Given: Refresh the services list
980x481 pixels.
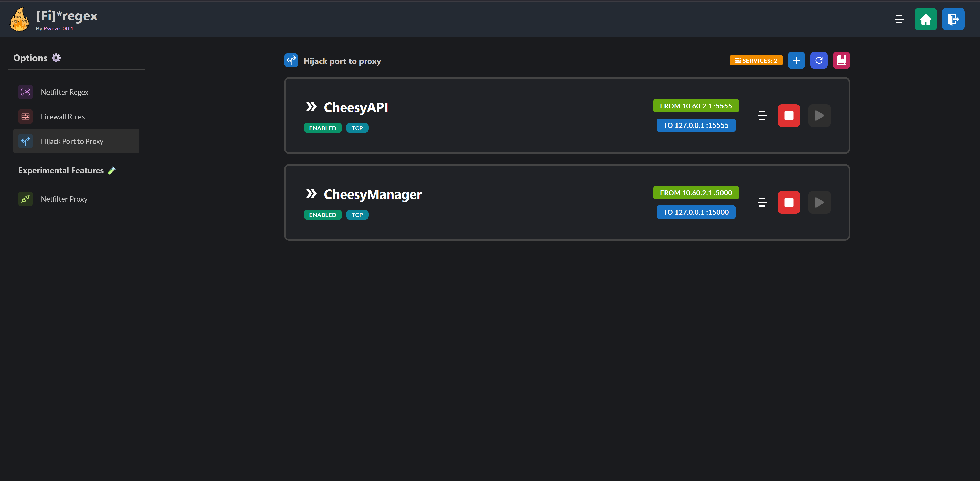Looking at the screenshot, I should 819,60.
